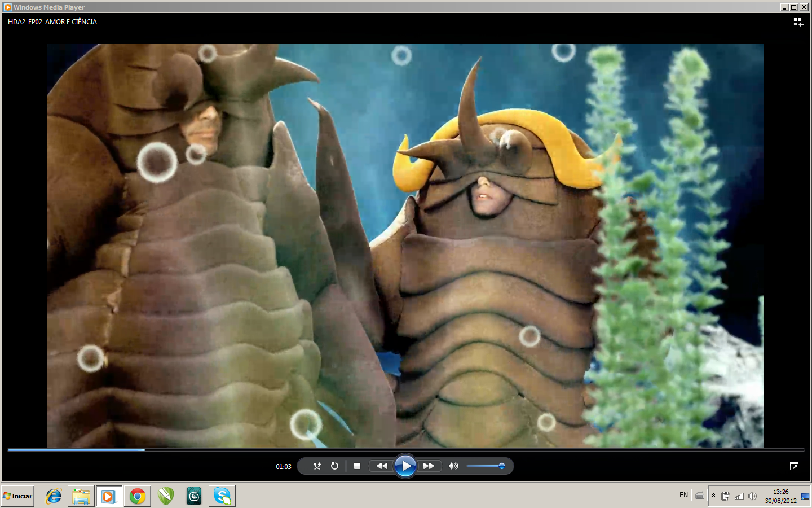
Task: Click the 01:03 elapsed time display
Action: point(284,467)
